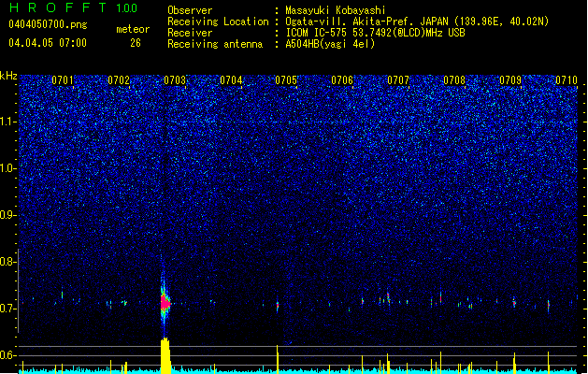This screenshot has height=374, width=588.
Task: Select the 0702 time marker
Action: [x=119, y=80]
